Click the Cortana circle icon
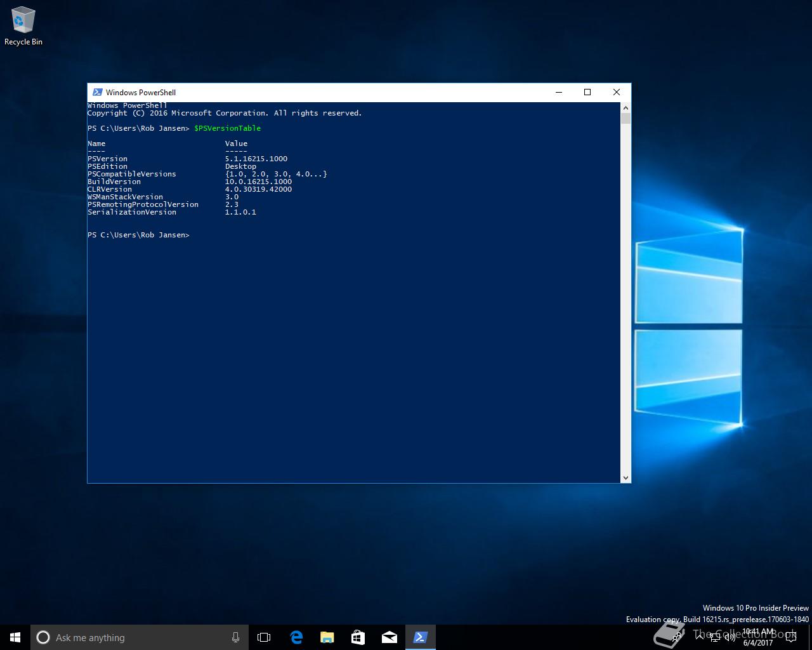The height and width of the screenshot is (650, 812). (x=43, y=637)
